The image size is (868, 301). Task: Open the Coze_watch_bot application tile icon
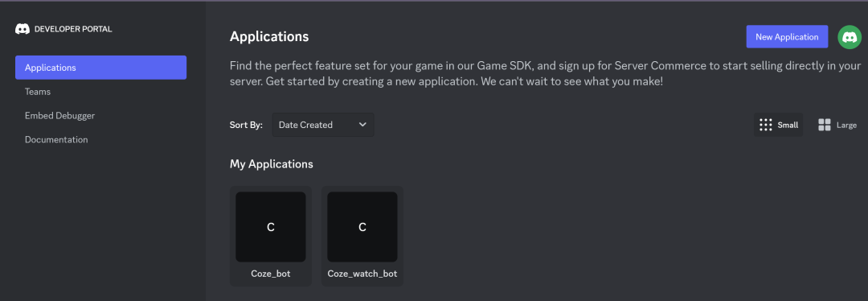pyautogui.click(x=362, y=227)
